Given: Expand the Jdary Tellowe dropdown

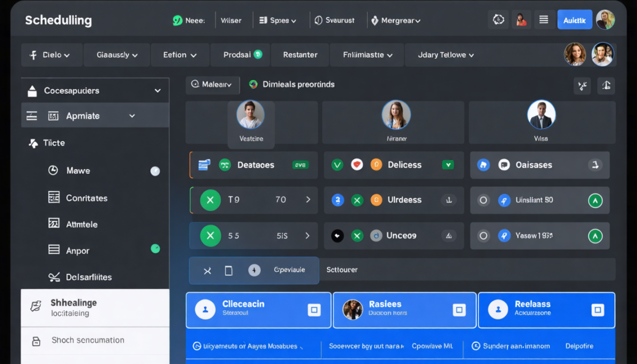Looking at the screenshot, I should (x=446, y=55).
